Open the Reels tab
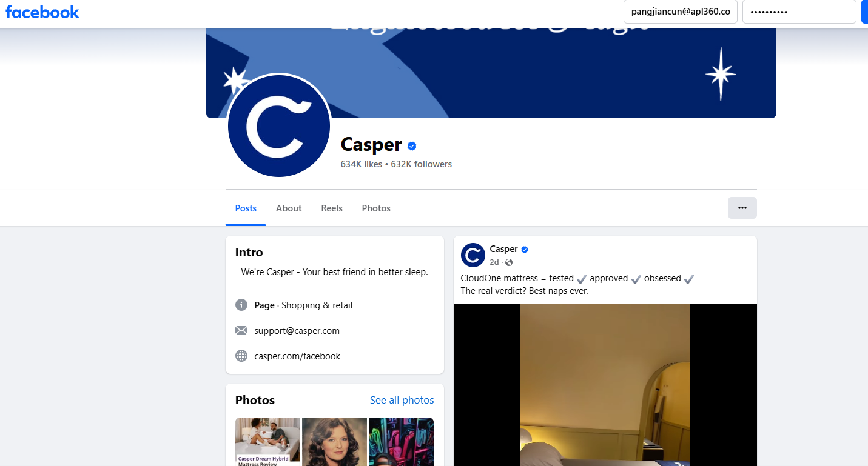 [331, 208]
